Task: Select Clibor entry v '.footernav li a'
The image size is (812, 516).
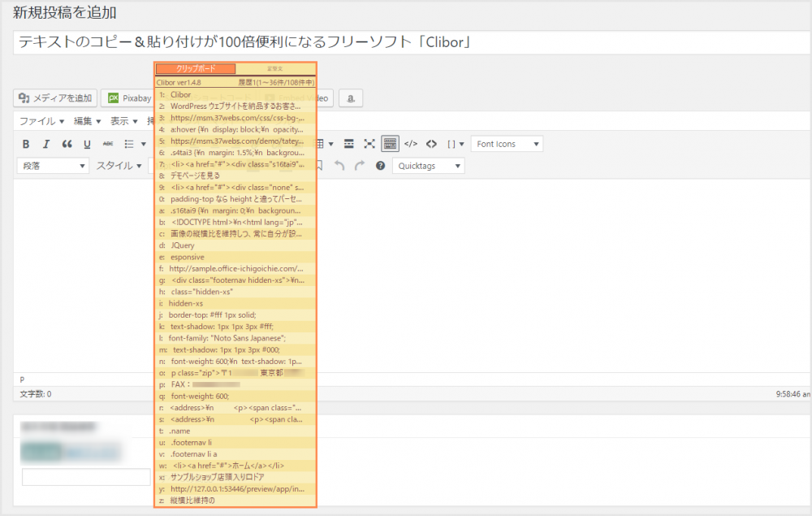Action: tap(235, 454)
